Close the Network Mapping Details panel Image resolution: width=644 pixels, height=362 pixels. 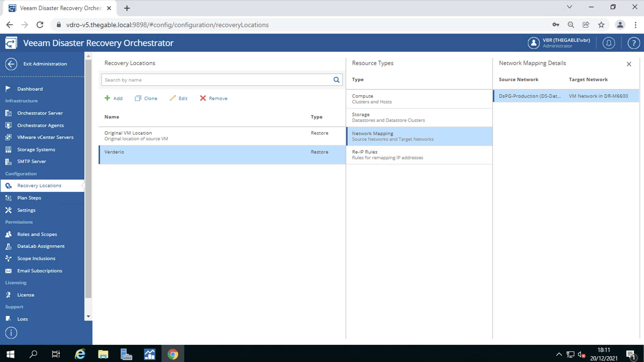tap(629, 64)
